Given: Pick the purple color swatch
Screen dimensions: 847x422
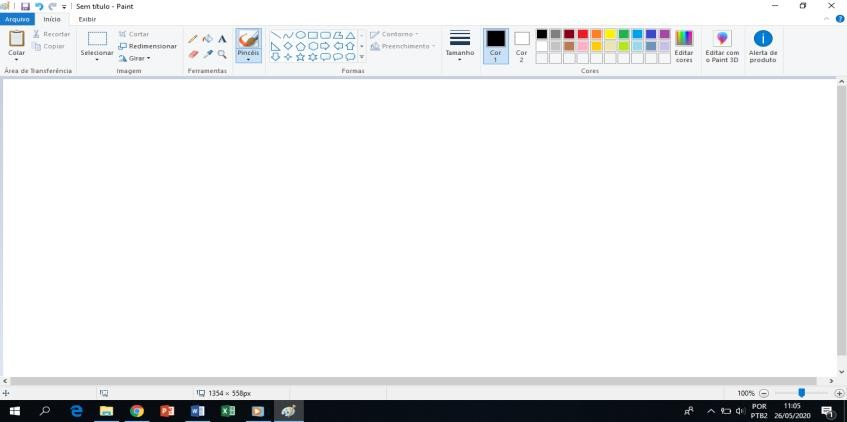Looking at the screenshot, I should [x=664, y=34].
